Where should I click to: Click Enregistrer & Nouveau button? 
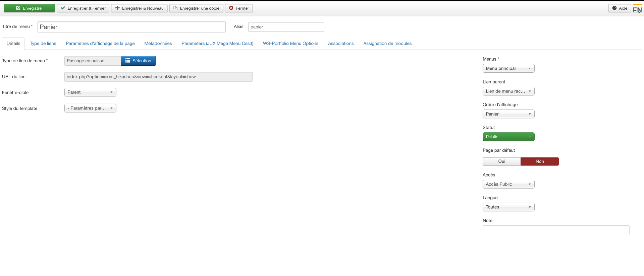pyautogui.click(x=139, y=8)
